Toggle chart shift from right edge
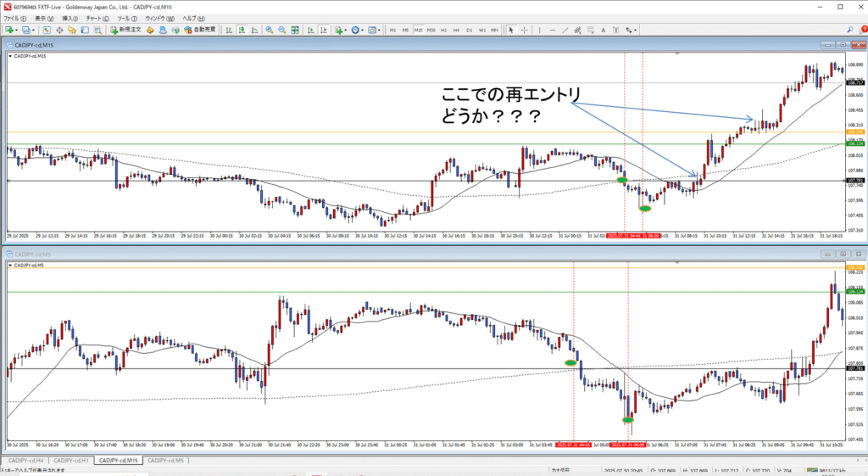This screenshot has width=868, height=476. 323,30
